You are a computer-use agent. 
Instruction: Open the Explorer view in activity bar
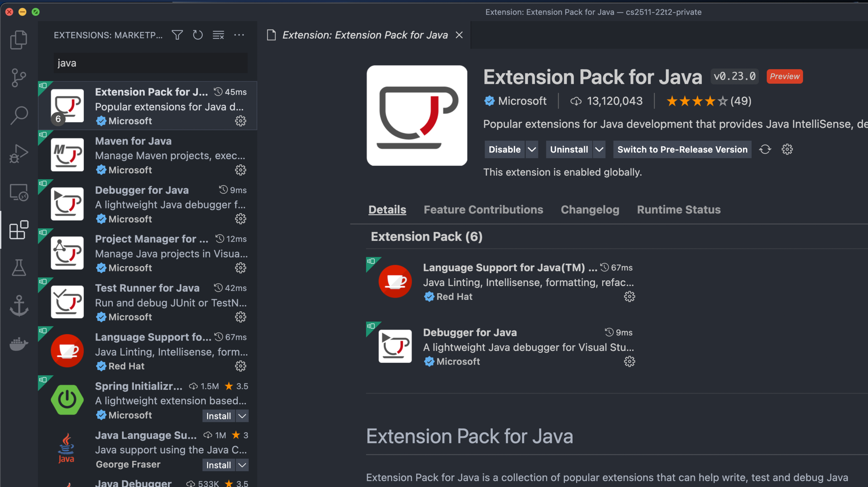pos(19,39)
